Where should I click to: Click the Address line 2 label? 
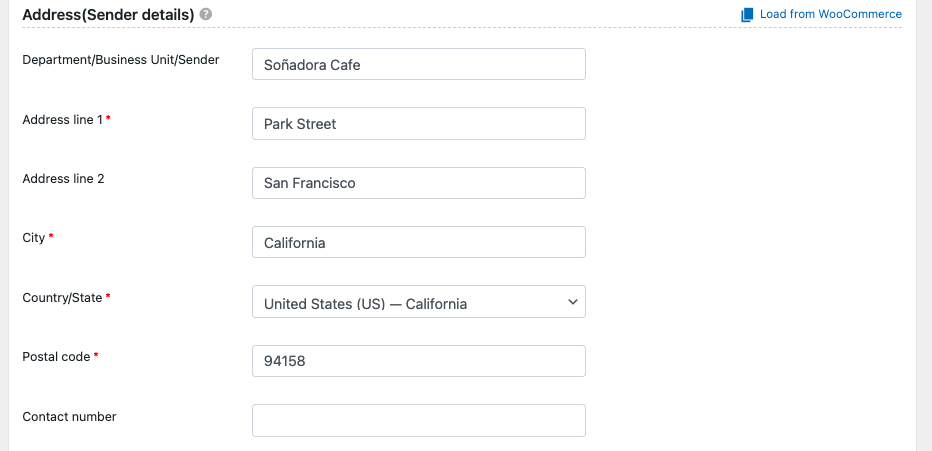63,179
